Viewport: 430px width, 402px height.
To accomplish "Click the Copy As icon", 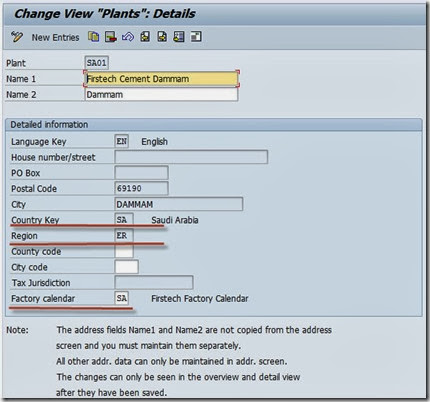I will (93, 36).
